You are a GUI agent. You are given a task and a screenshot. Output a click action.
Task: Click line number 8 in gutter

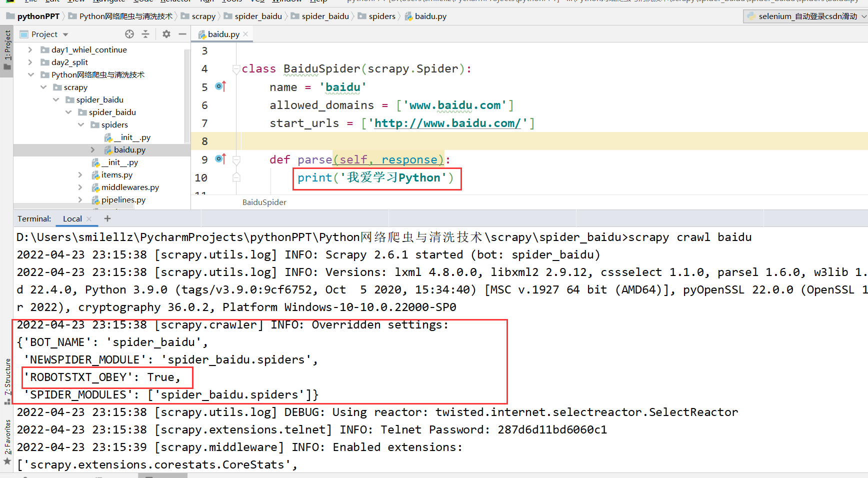pos(204,141)
